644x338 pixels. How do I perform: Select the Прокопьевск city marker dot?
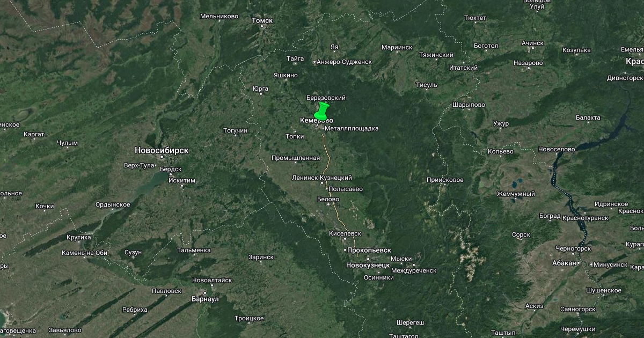(345, 250)
